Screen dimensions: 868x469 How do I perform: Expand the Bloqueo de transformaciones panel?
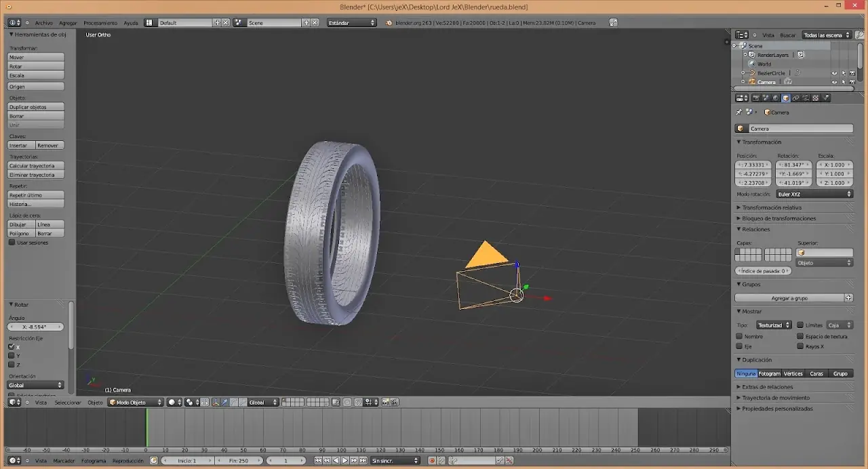(778, 218)
